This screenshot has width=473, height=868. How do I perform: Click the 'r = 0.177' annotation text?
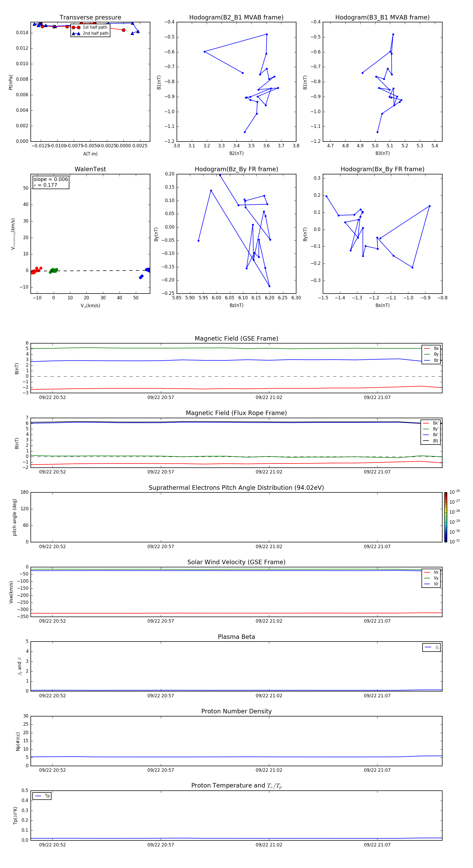click(45, 185)
